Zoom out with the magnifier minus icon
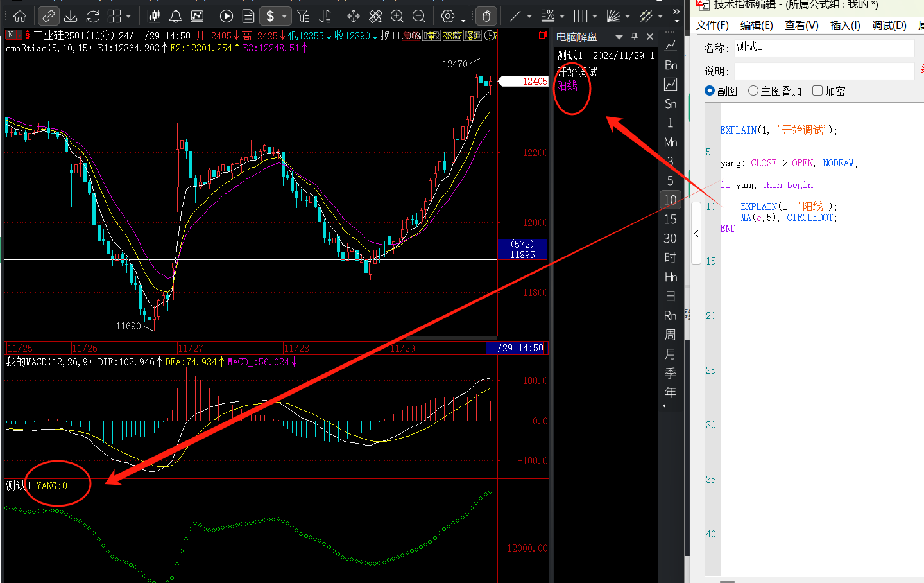 (419, 16)
